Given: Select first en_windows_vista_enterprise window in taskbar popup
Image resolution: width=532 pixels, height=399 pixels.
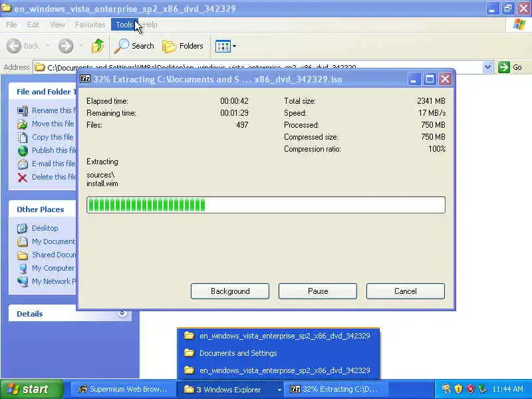Looking at the screenshot, I should [x=278, y=336].
